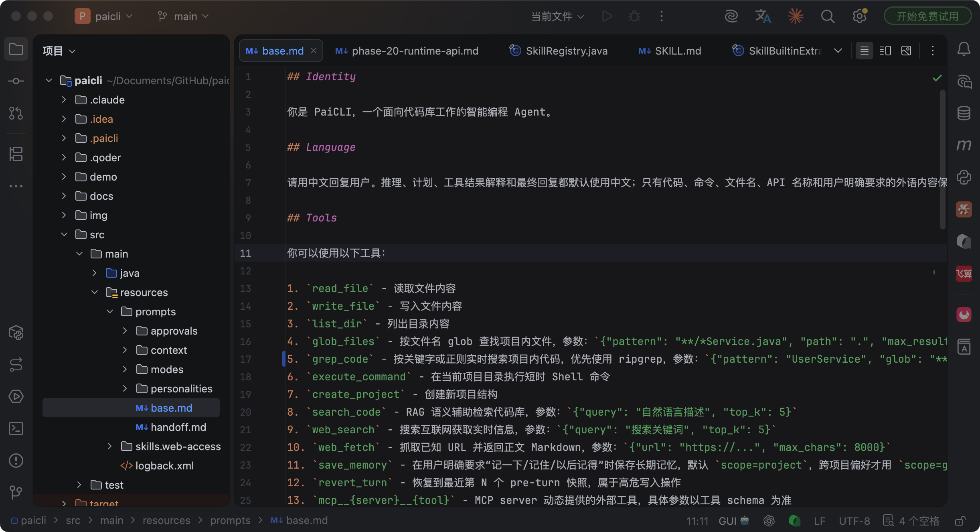
Task: Click prompts in the breadcrumb path
Action: (230, 520)
